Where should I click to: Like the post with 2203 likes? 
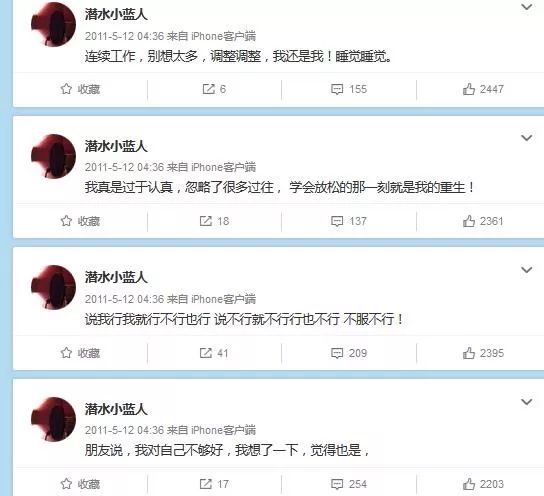(483, 484)
